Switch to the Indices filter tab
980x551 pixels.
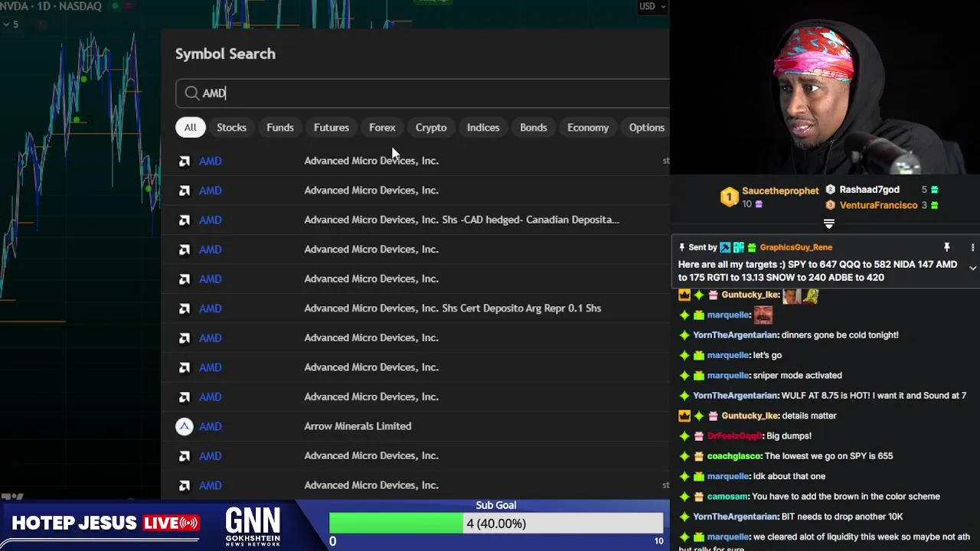click(x=483, y=128)
